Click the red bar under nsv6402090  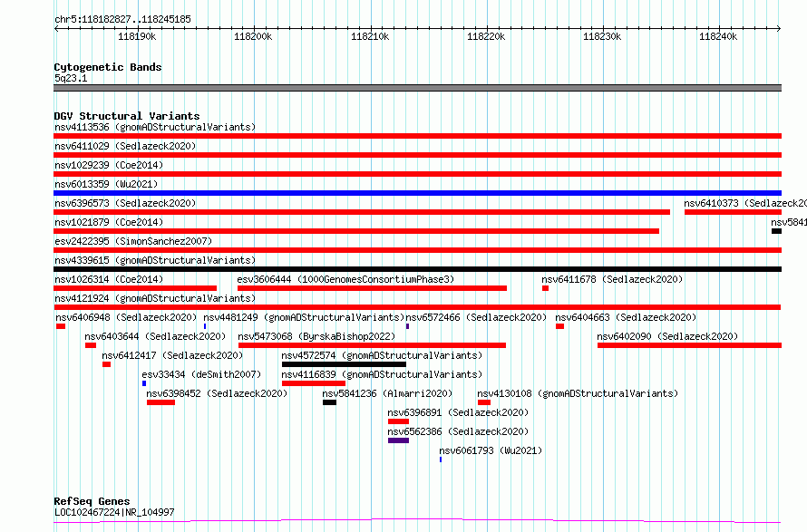point(690,345)
